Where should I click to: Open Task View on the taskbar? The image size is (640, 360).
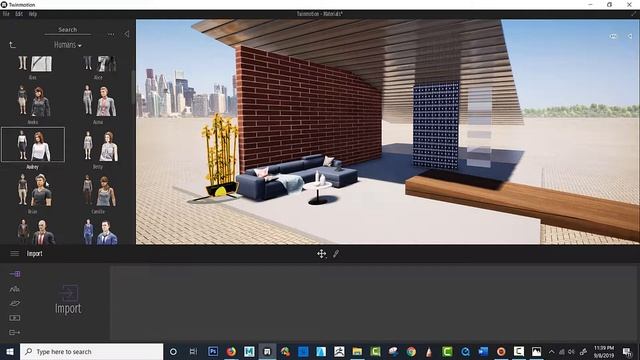point(193,351)
